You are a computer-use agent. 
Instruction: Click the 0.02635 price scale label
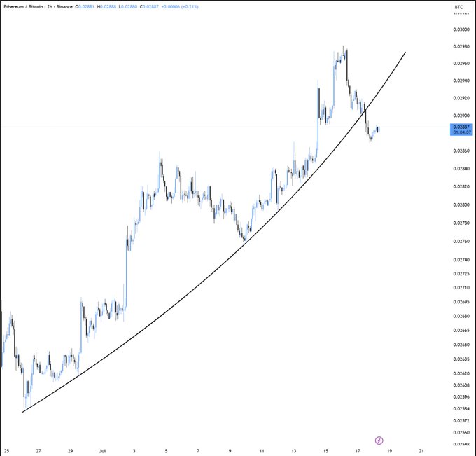click(461, 359)
